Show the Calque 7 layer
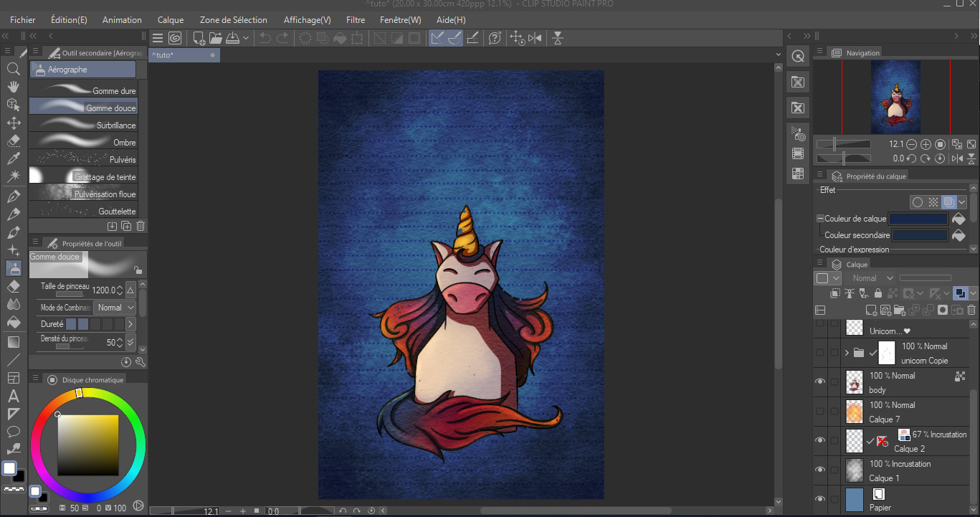This screenshot has width=980, height=517. coord(819,411)
